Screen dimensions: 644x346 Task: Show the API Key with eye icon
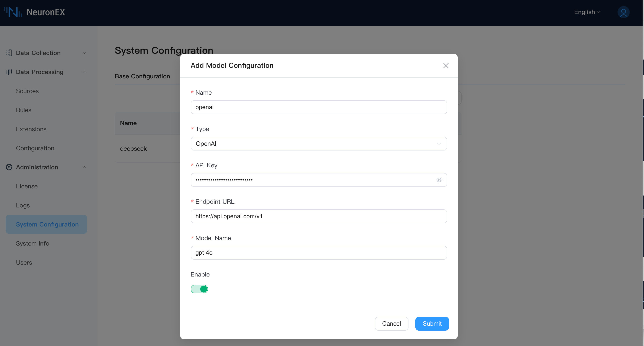(439, 180)
